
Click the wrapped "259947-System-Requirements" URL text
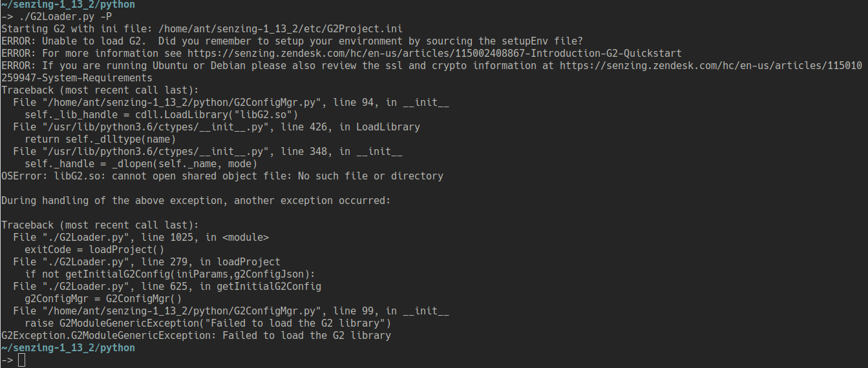tap(77, 78)
